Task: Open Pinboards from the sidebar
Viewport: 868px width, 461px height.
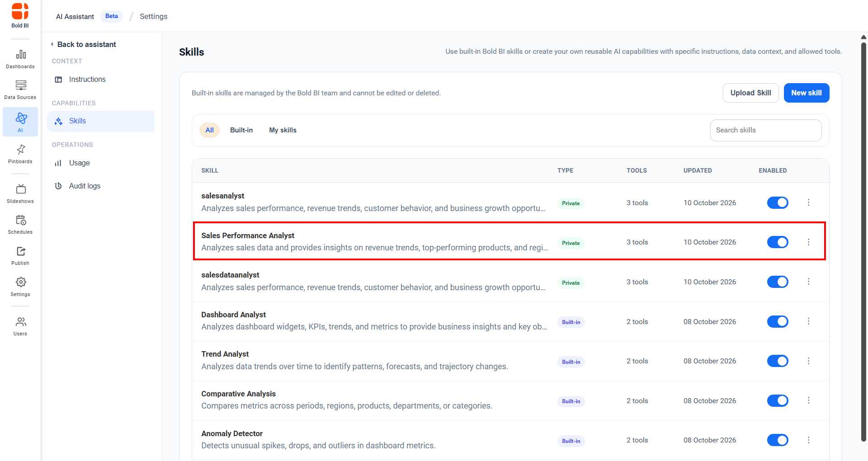Action: (20, 154)
